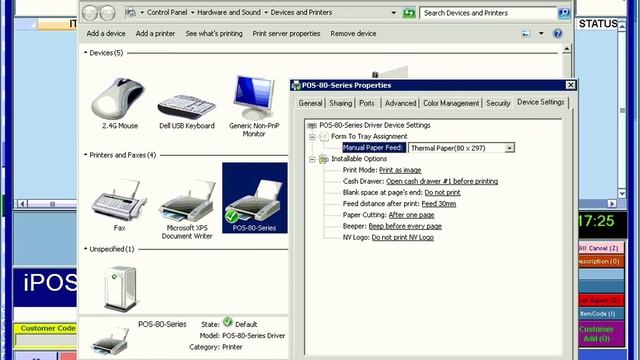This screenshot has height=360, width=640.
Task: Click the Back navigation arrow
Action: click(x=90, y=13)
